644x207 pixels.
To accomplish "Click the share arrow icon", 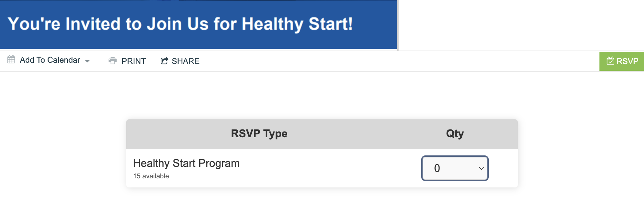I will 164,61.
